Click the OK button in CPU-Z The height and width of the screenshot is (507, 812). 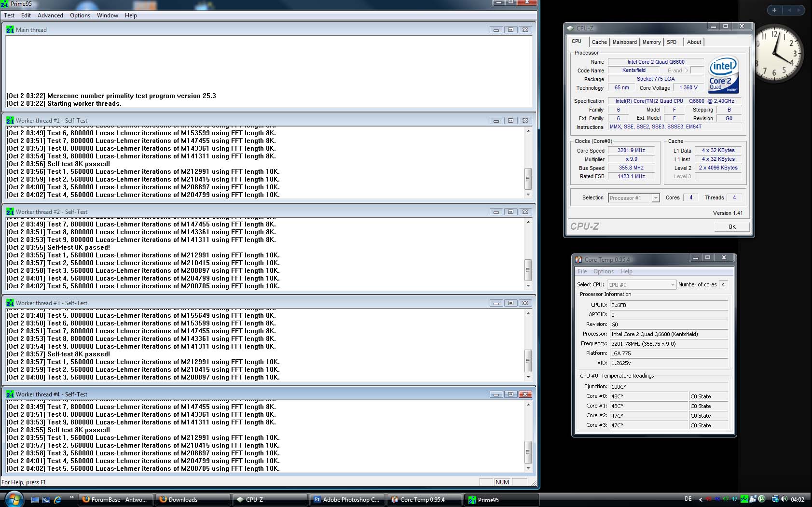(732, 226)
